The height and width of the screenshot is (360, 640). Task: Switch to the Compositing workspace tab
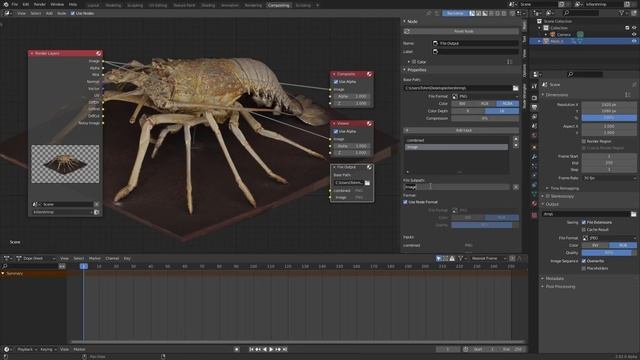[x=279, y=5]
